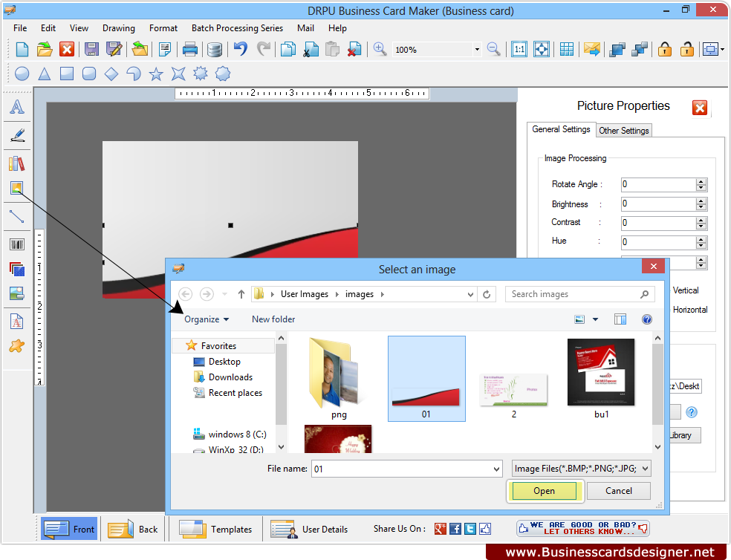Increase Rotate Angle with stepper up arrow
This screenshot has width=731, height=560.
pos(701,180)
